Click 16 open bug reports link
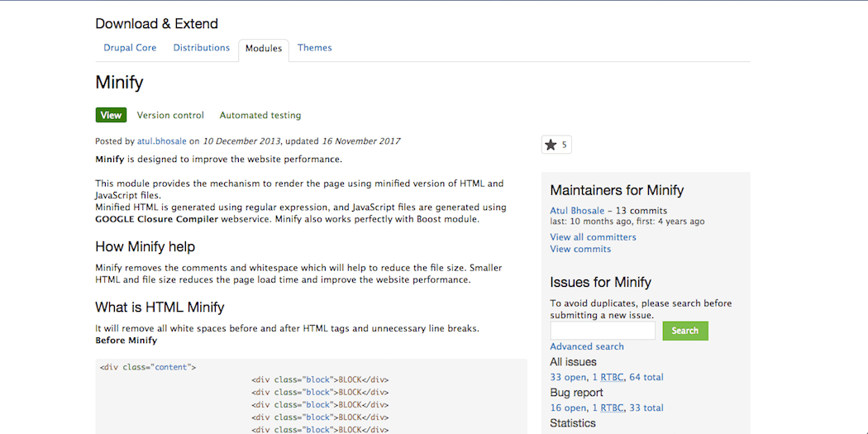 [x=568, y=408]
